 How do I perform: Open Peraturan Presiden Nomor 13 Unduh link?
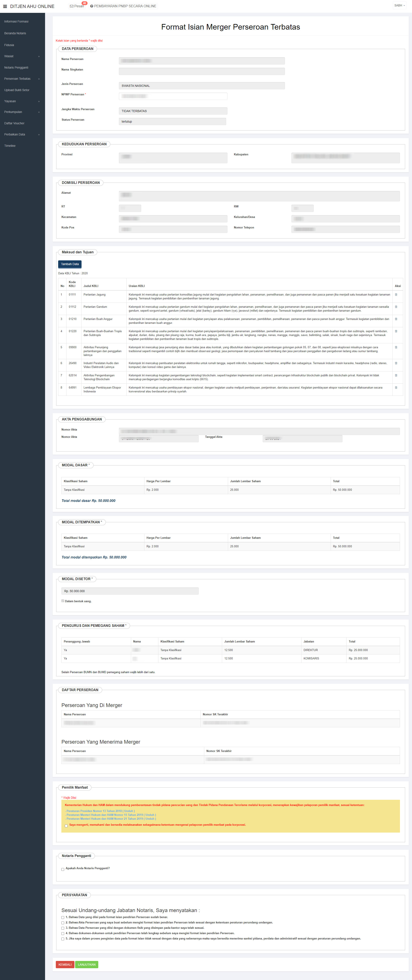[x=129, y=811]
